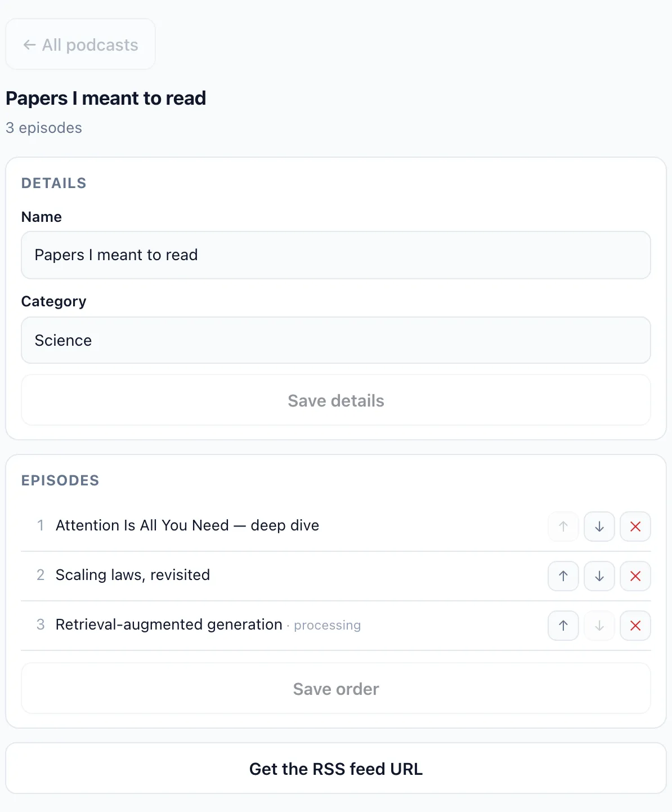Click the 'Category' field label
The image size is (672, 812).
[x=54, y=301]
